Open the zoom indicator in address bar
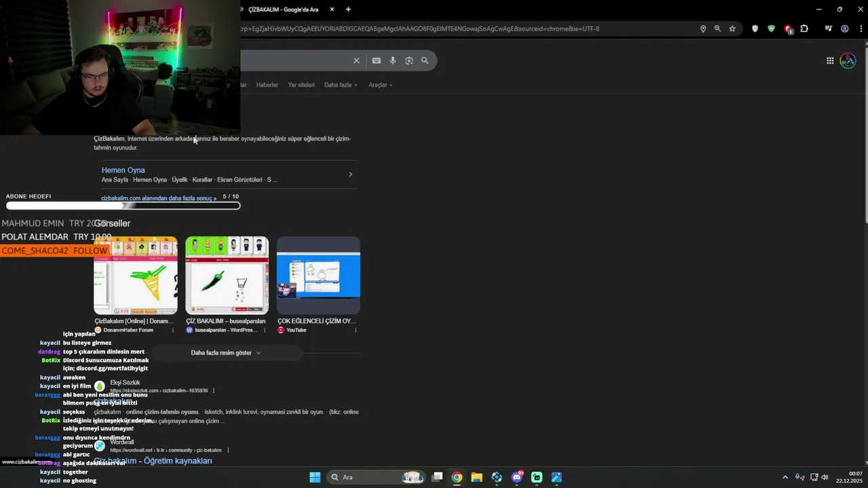The width and height of the screenshot is (868, 488). click(x=717, y=28)
